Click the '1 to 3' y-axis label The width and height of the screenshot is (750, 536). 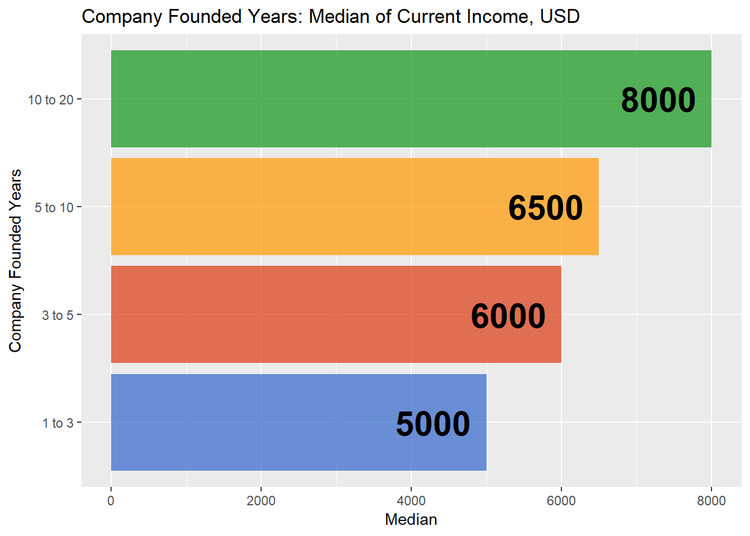59,423
